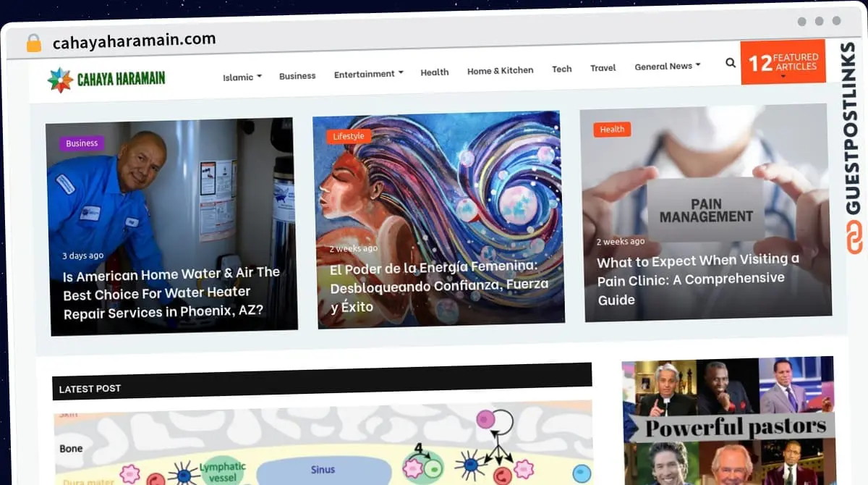This screenshot has width=868, height=485.
Task: Click the 12 Featured Articles button
Action: (783, 62)
